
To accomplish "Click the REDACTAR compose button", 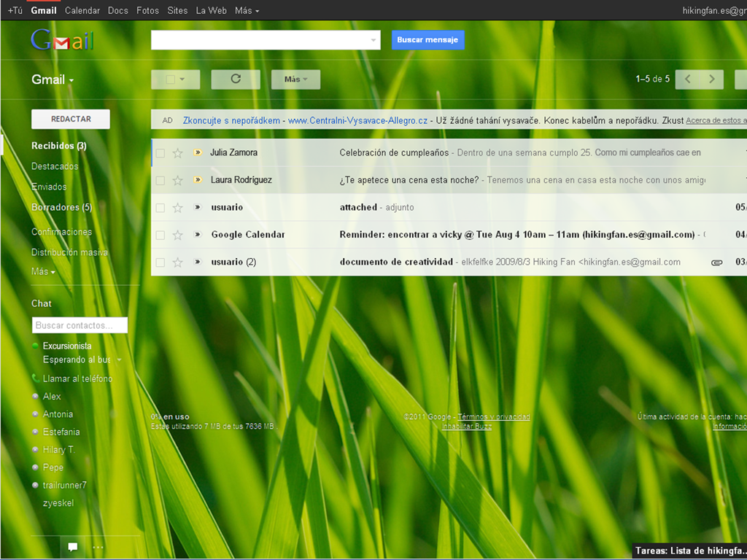I will click(x=71, y=119).
